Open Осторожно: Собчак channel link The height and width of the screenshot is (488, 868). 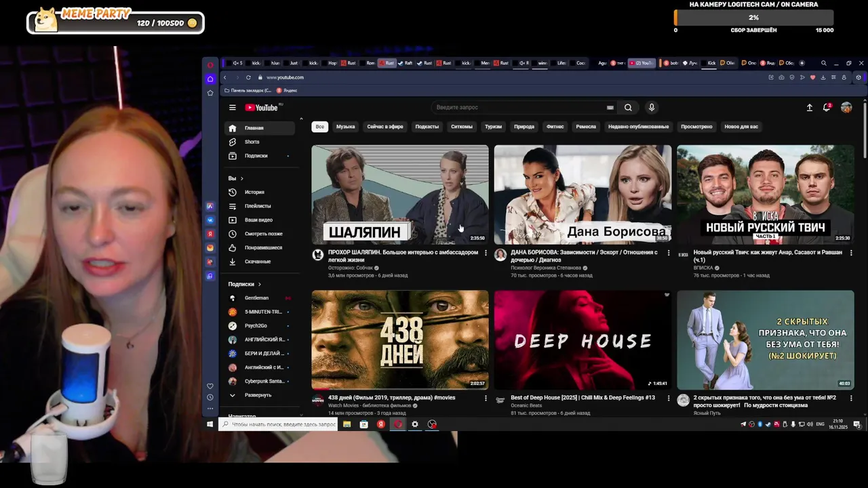(x=351, y=268)
